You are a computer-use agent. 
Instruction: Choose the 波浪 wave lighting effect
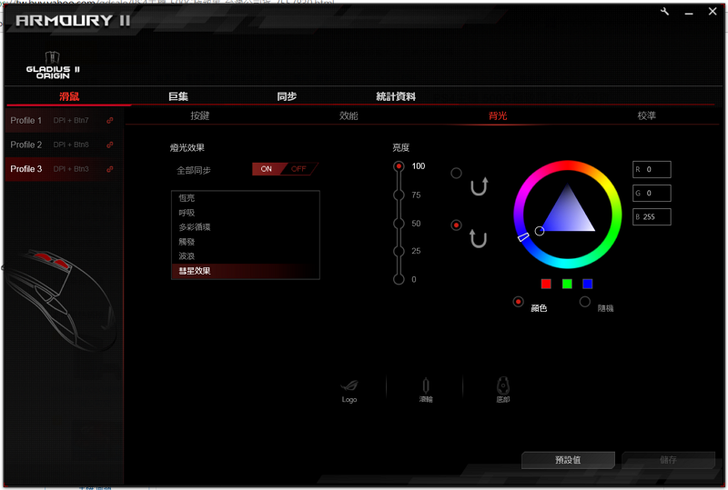tap(246, 256)
